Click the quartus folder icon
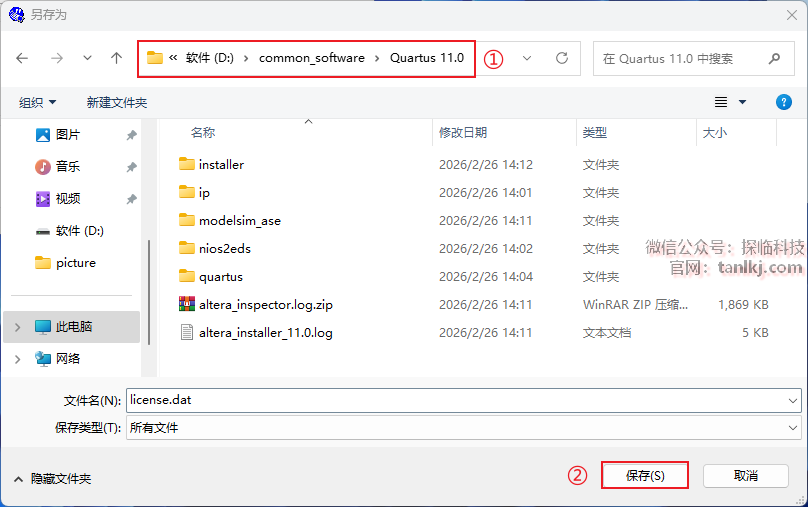 pos(187,276)
